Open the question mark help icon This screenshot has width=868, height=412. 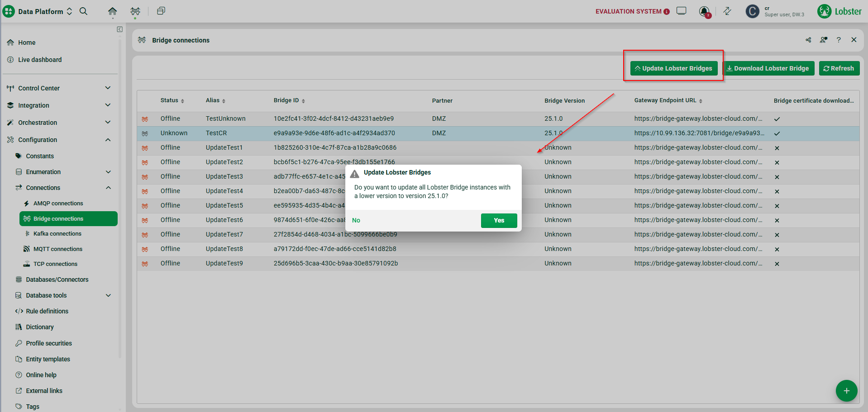point(839,40)
